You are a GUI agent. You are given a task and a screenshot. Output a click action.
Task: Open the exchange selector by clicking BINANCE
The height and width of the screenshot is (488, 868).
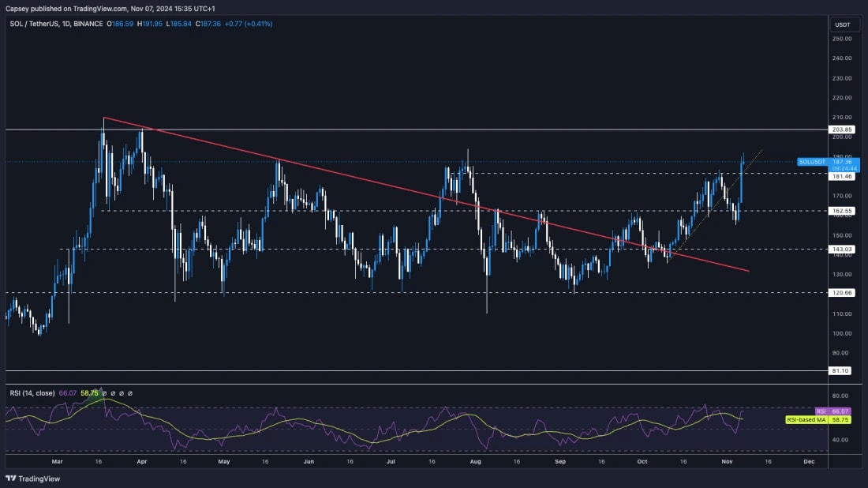tap(86, 24)
